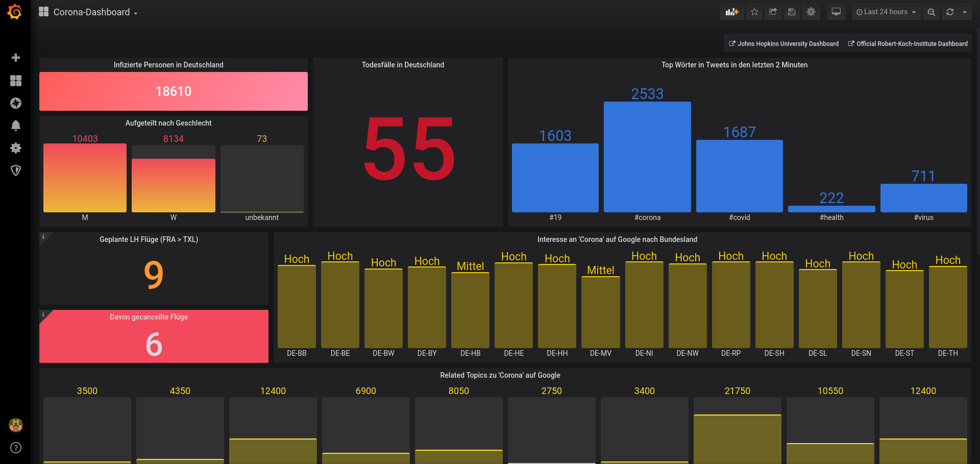Image resolution: width=980 pixels, height=464 pixels.
Task: Open Top Wörter in Tweets panel title menu
Action: pos(734,65)
